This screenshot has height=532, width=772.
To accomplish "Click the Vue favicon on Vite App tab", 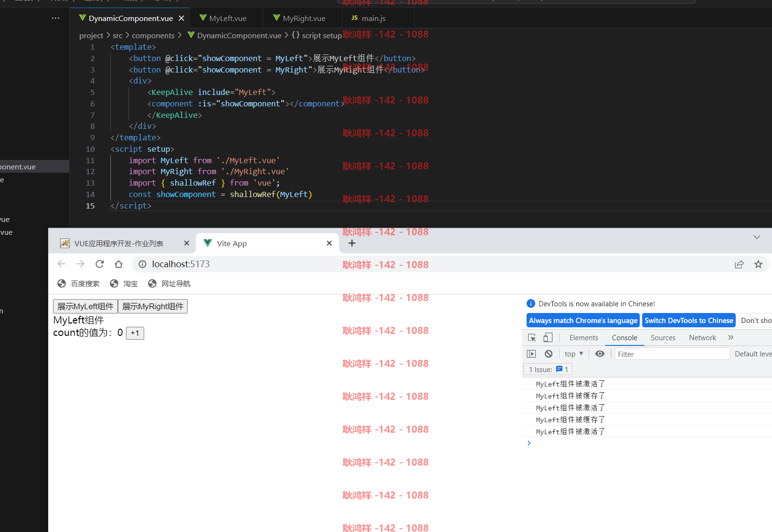I will pyautogui.click(x=207, y=243).
